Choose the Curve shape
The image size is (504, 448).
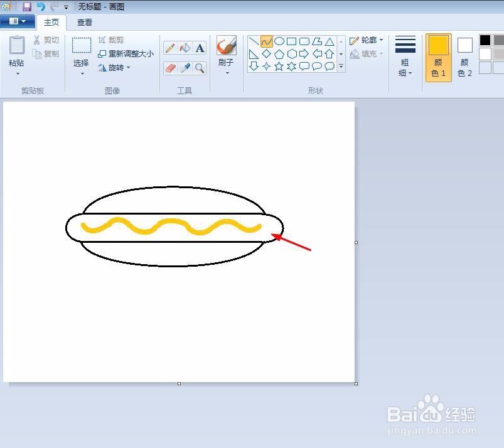267,41
